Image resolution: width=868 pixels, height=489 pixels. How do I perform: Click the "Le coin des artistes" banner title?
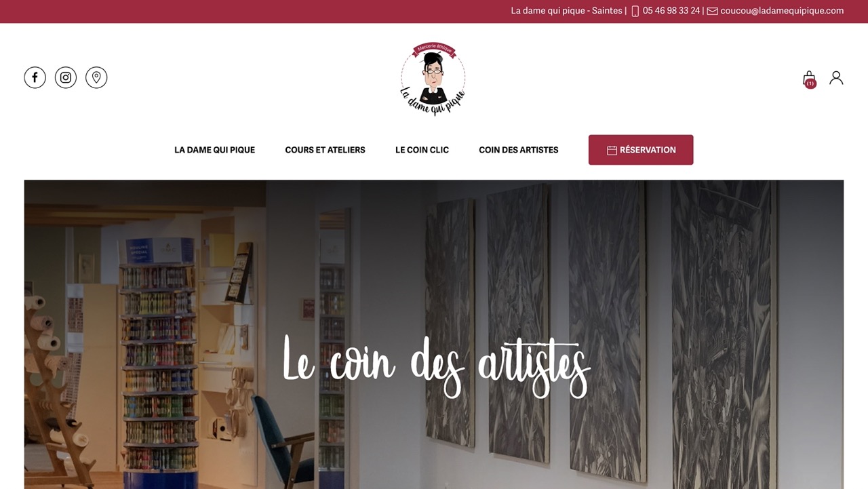pyautogui.click(x=436, y=366)
